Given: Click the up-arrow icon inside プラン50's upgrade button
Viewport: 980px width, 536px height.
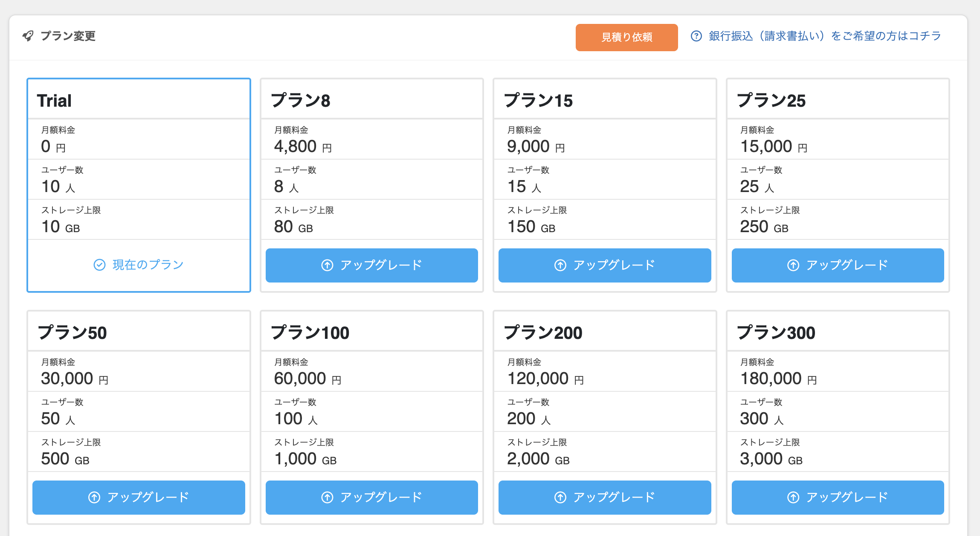Looking at the screenshot, I should click(94, 497).
